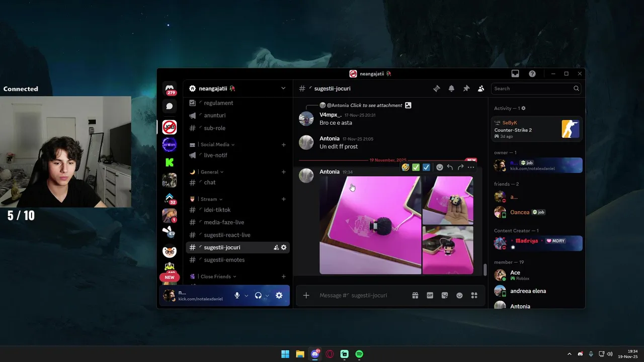Open the Apps launcher in message bar
This screenshot has width=644, height=362.
[x=474, y=295]
